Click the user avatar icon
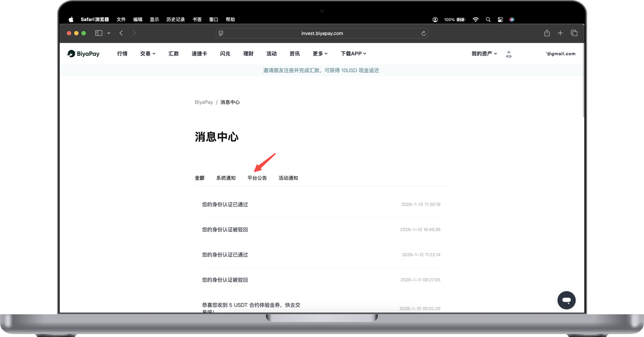The image size is (644, 337). 509,54
